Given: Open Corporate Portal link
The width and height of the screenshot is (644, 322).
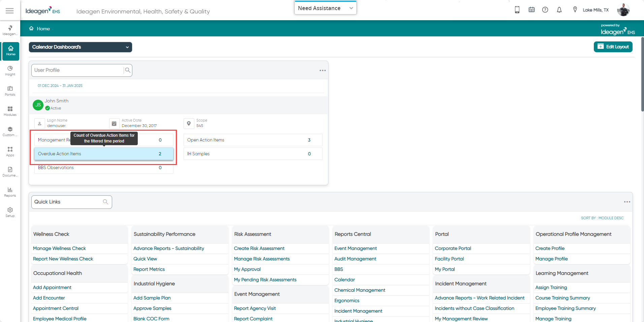Looking at the screenshot, I should pyautogui.click(x=453, y=248).
